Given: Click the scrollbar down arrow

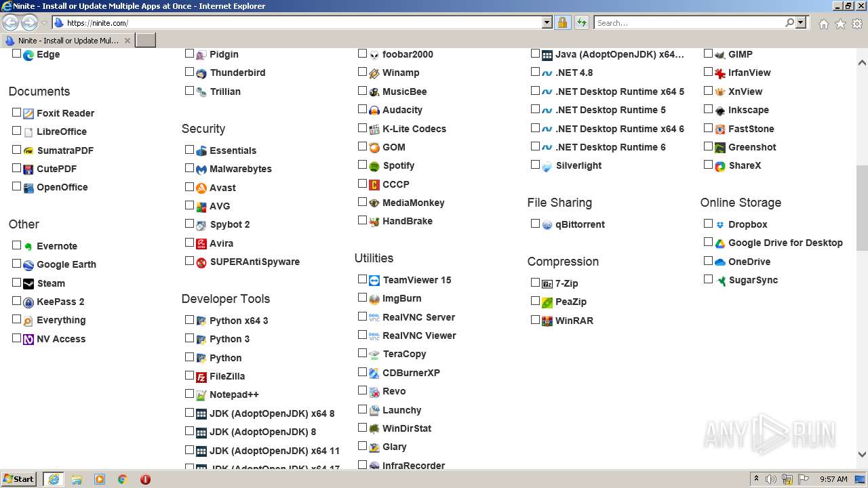Looking at the screenshot, I should coord(862,455).
